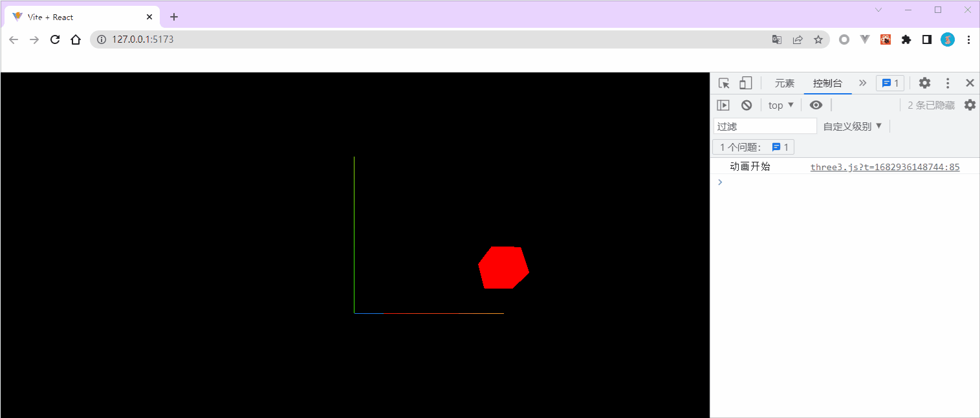
Task: Open the tab search dropdown chevron
Action: [x=878, y=10]
